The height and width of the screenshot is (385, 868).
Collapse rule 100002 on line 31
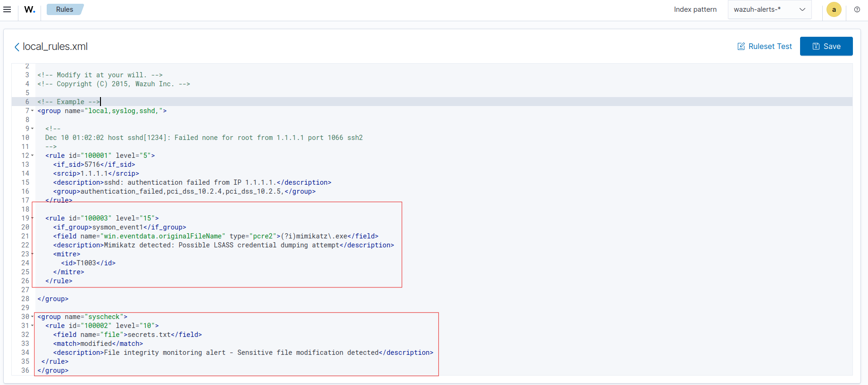33,326
